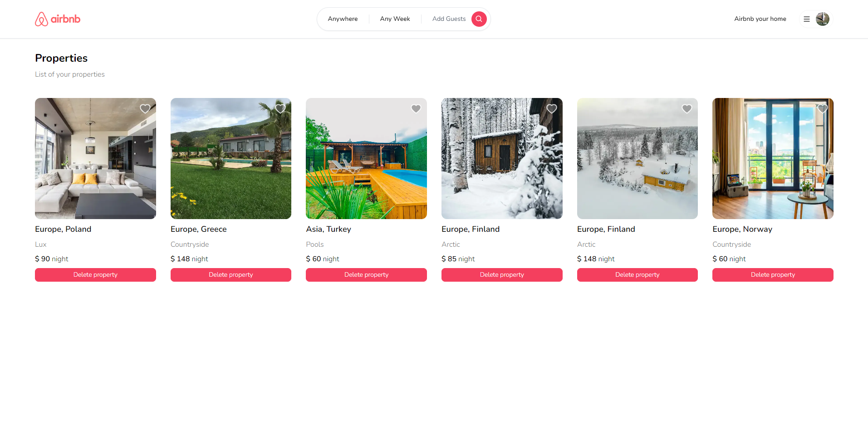Open the Any Week date filter

click(395, 19)
